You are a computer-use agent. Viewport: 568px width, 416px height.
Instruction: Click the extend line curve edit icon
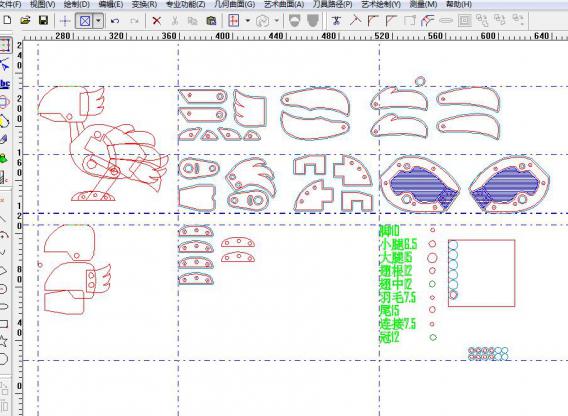click(355, 20)
